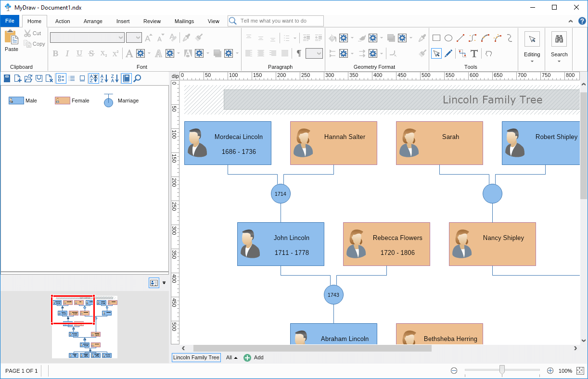This screenshot has height=379, width=588.
Task: Select the Rectangle drawing tool
Action: click(x=436, y=38)
